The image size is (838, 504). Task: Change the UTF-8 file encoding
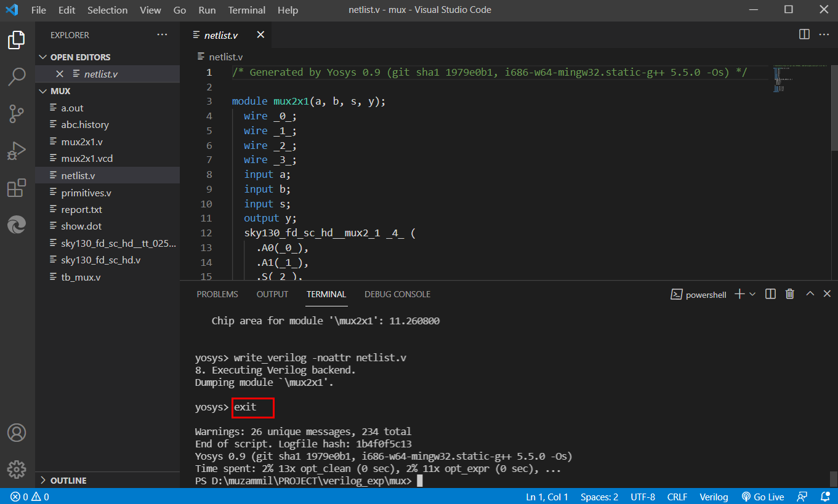pos(643,497)
